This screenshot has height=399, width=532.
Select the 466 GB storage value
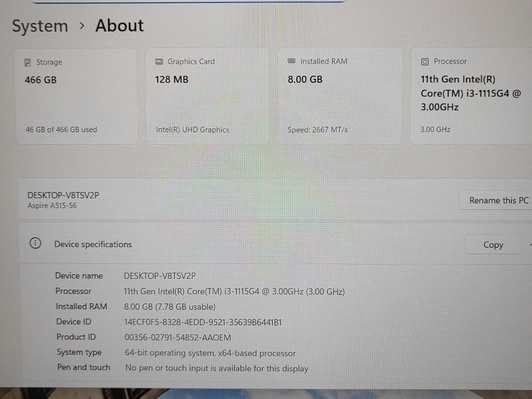[41, 80]
